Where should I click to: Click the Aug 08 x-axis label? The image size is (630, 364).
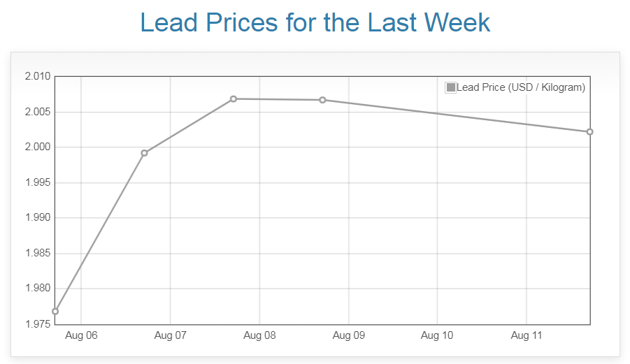pyautogui.click(x=259, y=335)
